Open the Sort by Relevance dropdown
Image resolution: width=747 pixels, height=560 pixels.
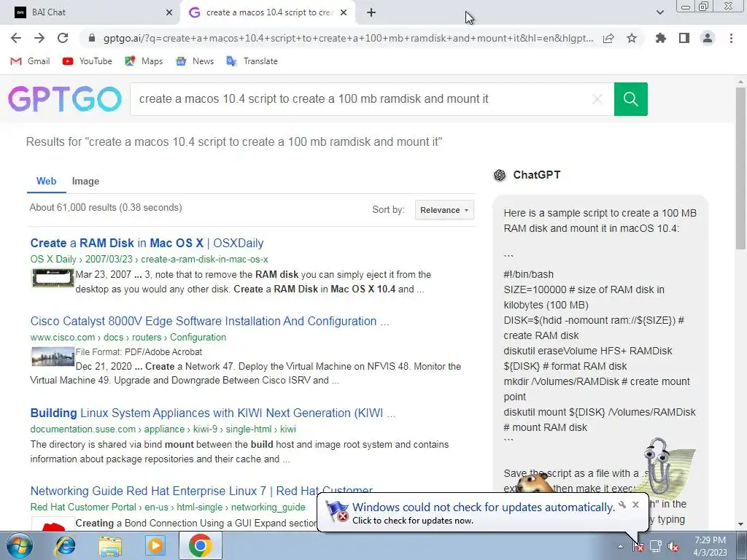[x=444, y=210]
